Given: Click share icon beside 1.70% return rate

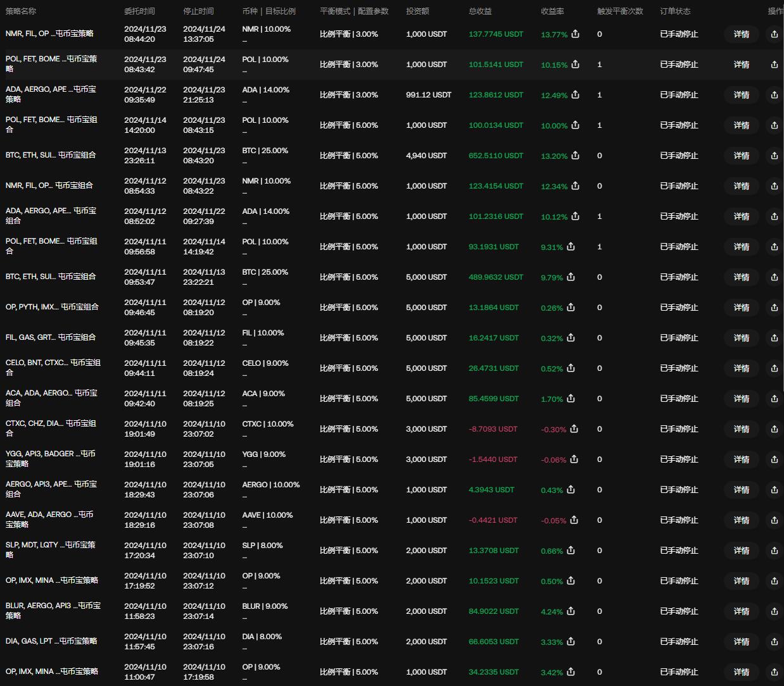Looking at the screenshot, I should 571,398.
